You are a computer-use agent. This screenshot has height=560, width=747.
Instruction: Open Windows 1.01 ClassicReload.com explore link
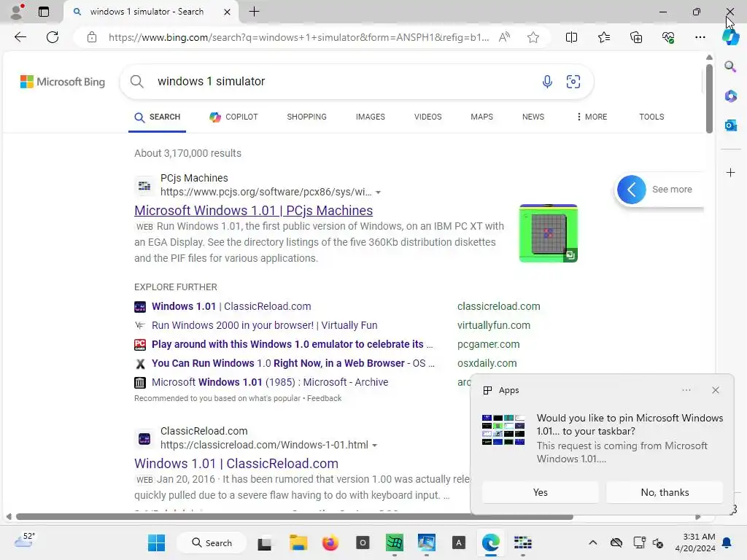click(231, 306)
